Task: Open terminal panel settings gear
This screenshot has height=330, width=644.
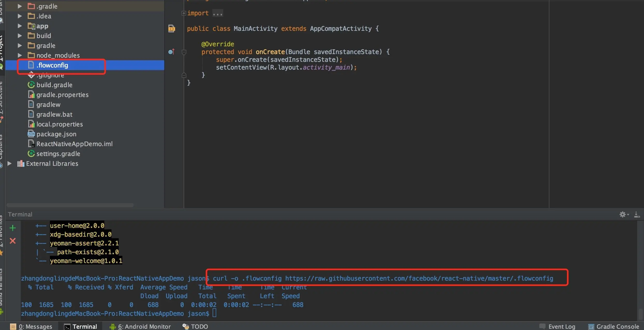Action: (x=624, y=214)
